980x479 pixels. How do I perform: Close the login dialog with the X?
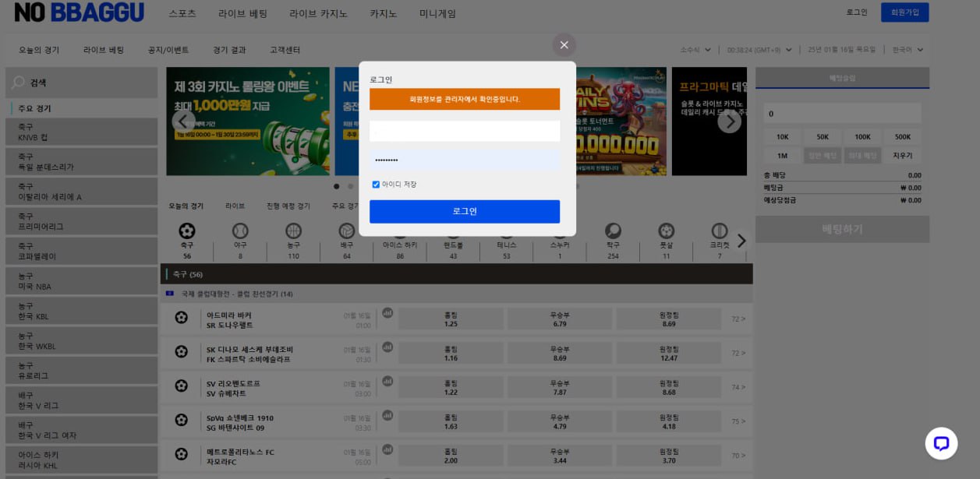[x=564, y=44]
